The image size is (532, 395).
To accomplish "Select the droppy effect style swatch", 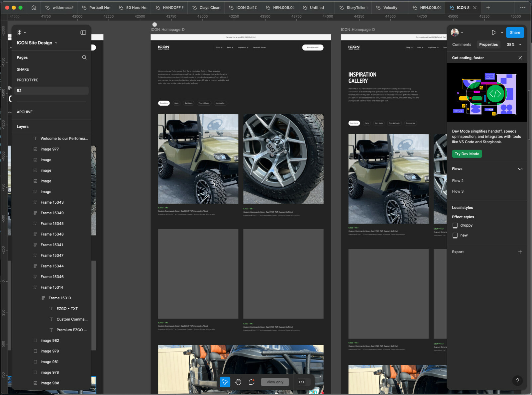I will pos(455,225).
